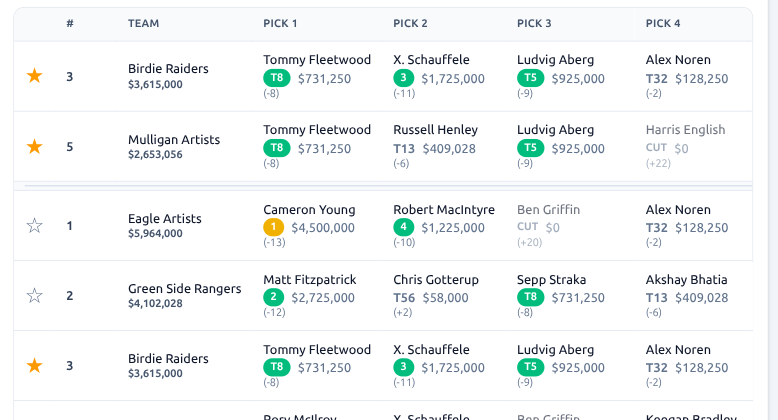Click Cameron Young's player name
Viewport: 778px width, 420px height.
coord(309,210)
